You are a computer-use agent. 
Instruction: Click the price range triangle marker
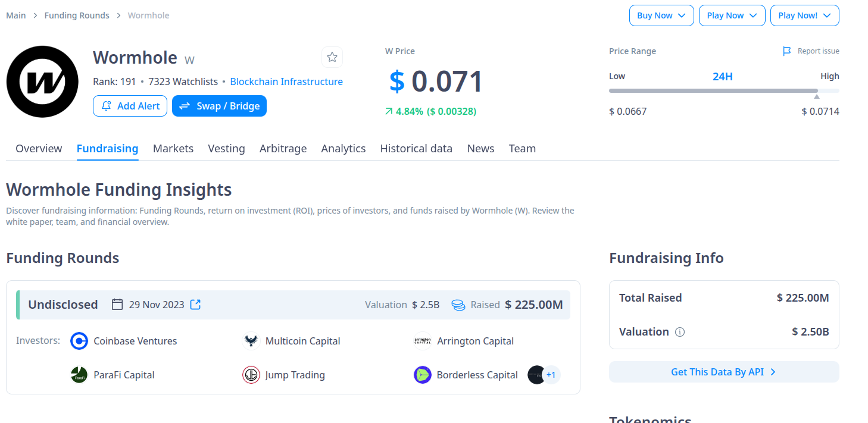pos(817,96)
